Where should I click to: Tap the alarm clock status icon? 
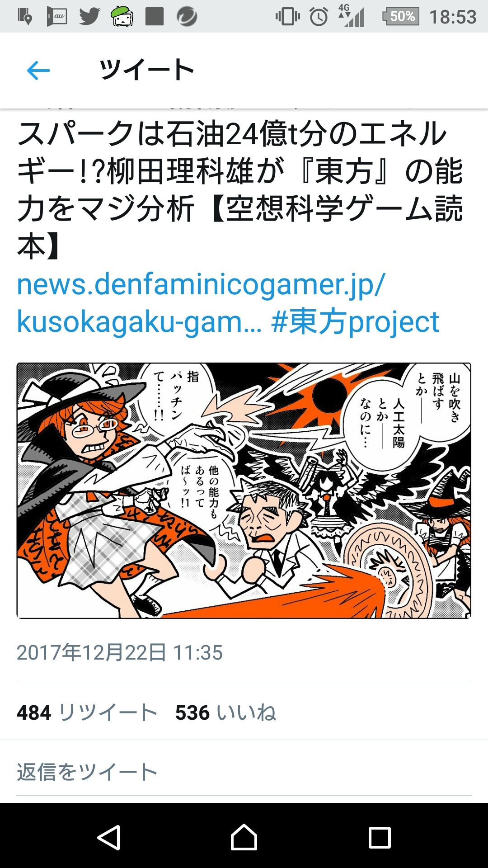[x=319, y=17]
